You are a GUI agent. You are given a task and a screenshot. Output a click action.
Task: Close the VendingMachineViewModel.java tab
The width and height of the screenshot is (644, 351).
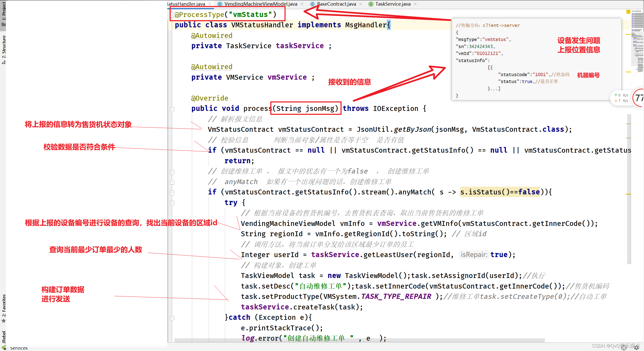click(x=302, y=4)
